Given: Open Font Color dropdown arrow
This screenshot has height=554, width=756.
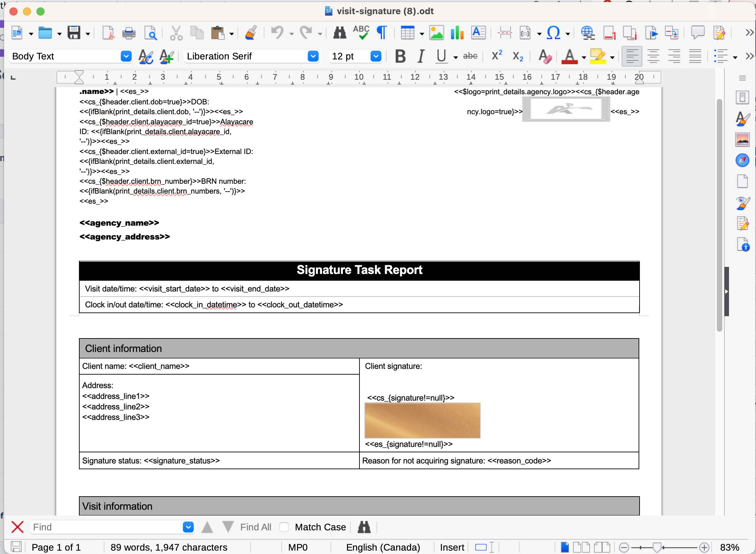Looking at the screenshot, I should pyautogui.click(x=584, y=57).
